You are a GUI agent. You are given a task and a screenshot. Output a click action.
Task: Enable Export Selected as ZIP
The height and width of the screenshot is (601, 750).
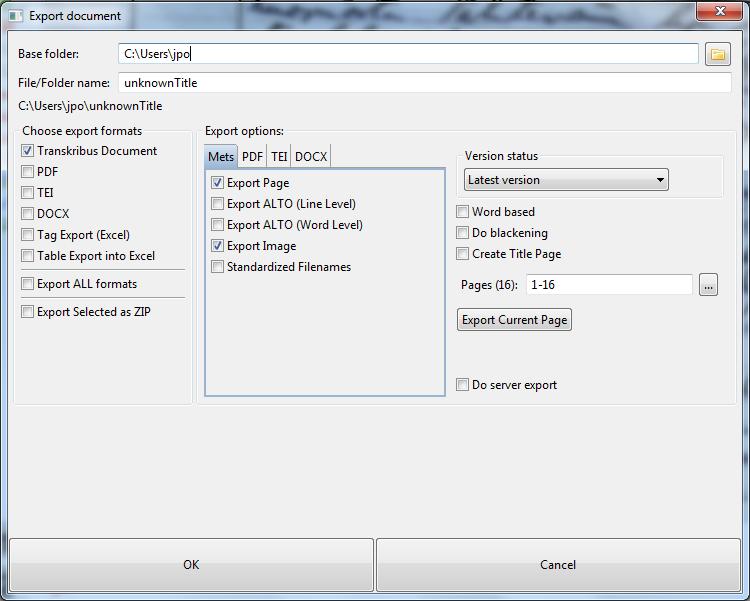[x=27, y=312]
